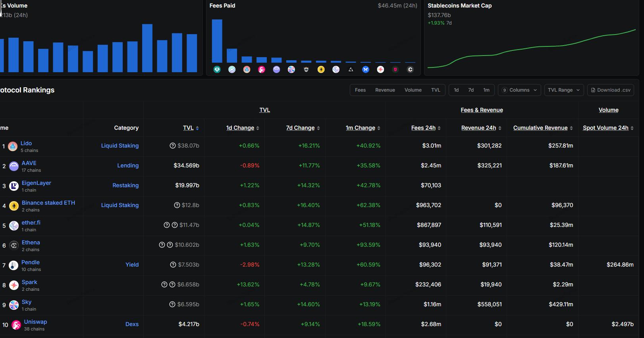The image size is (644, 338).
Task: Sort by the Cumulative Revenue column header
Action: tap(543, 128)
